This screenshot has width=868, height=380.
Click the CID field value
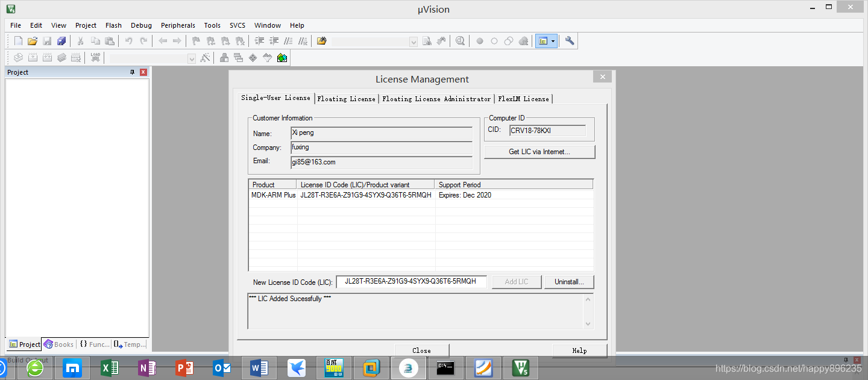[x=547, y=131]
